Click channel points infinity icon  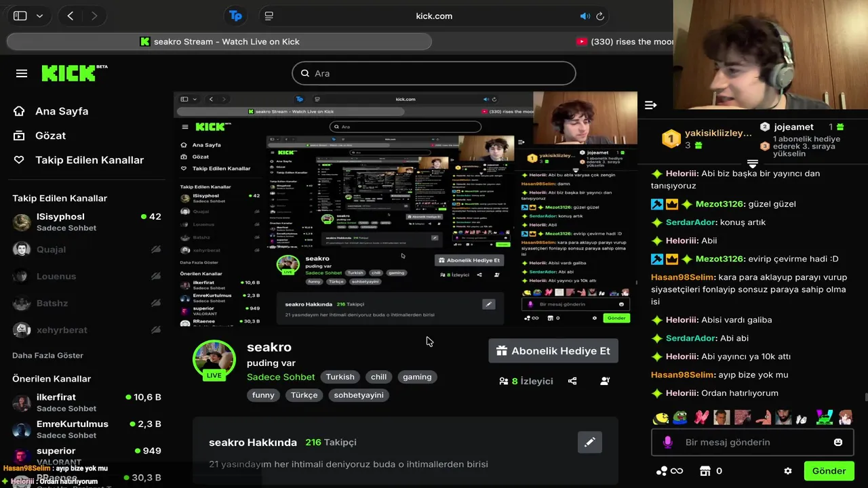(669, 471)
